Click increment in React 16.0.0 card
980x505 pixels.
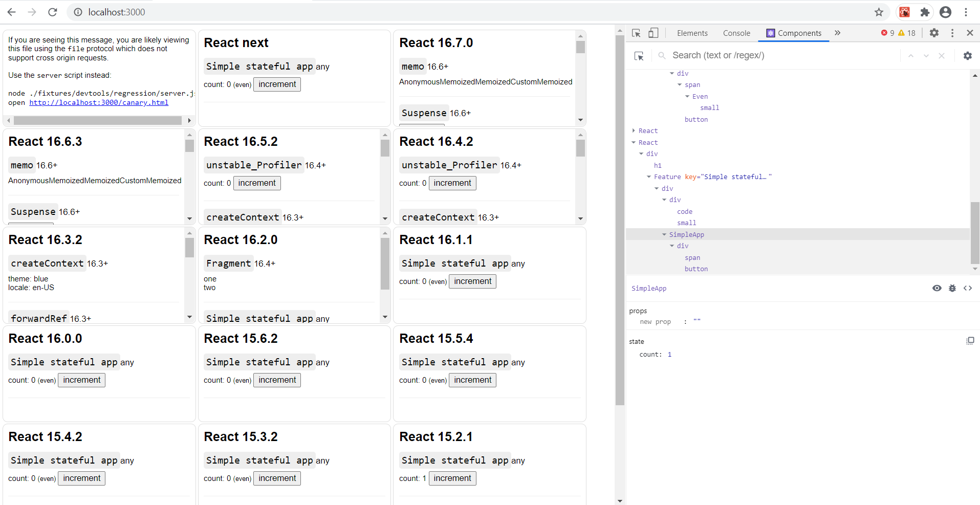tap(81, 380)
